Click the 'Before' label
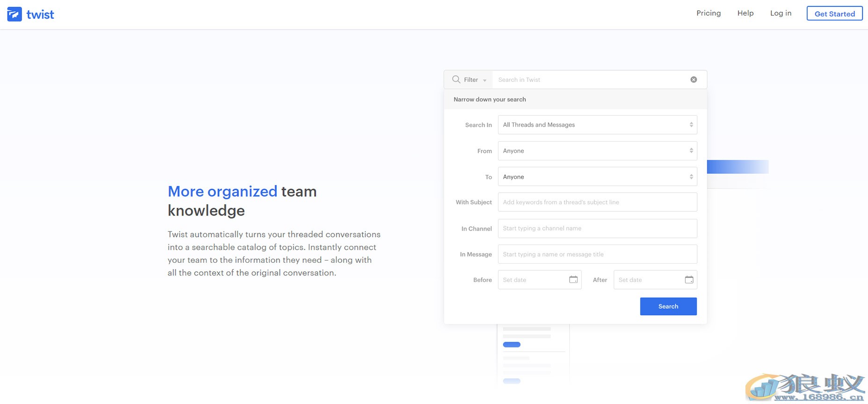 [x=483, y=280]
